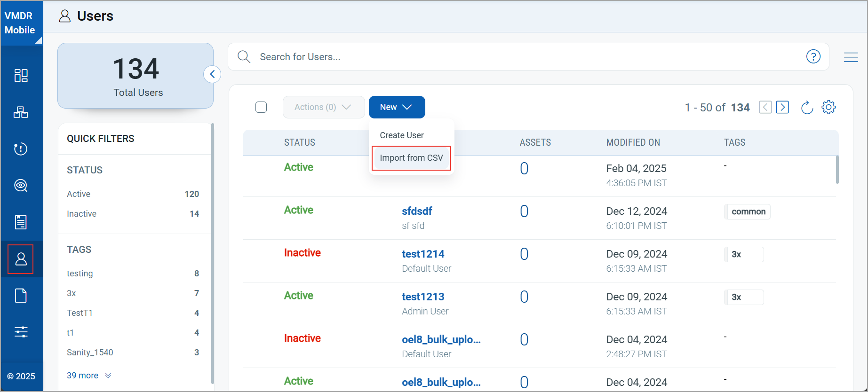Open the reports list icon in sidebar

point(21,222)
